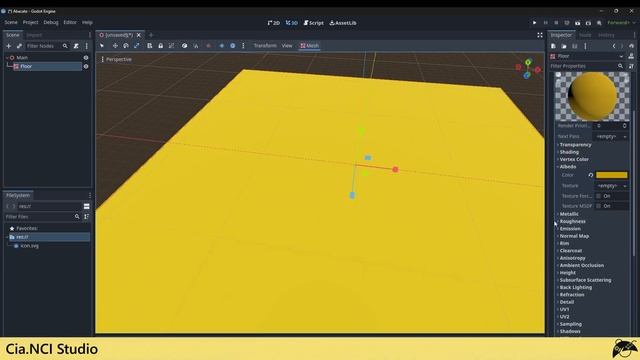Activate Rotate Mode tool
This screenshot has height=360, width=640.
pyautogui.click(x=126, y=46)
